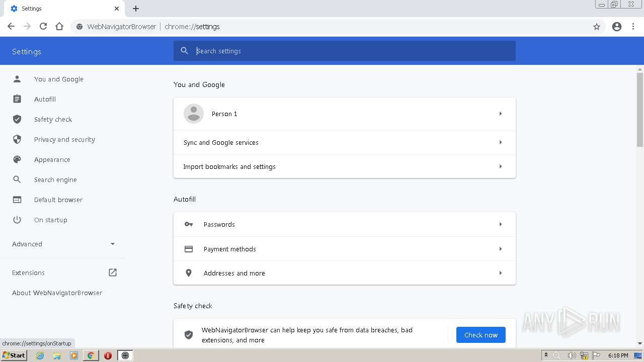Click the site info icon in address bar
644x362 pixels.
[79, 27]
